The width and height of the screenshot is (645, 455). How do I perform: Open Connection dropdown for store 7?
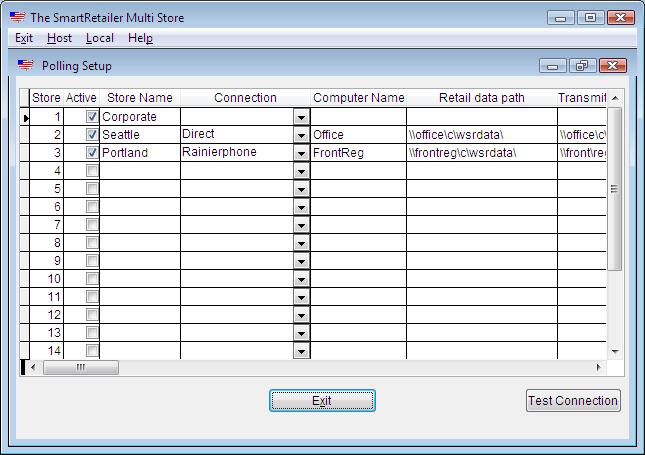point(302,225)
